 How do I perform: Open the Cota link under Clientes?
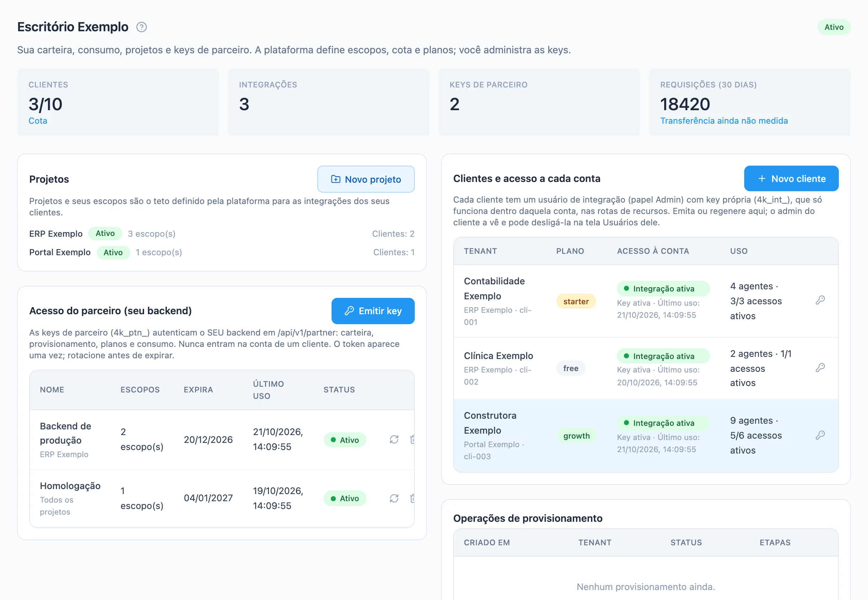click(x=38, y=121)
